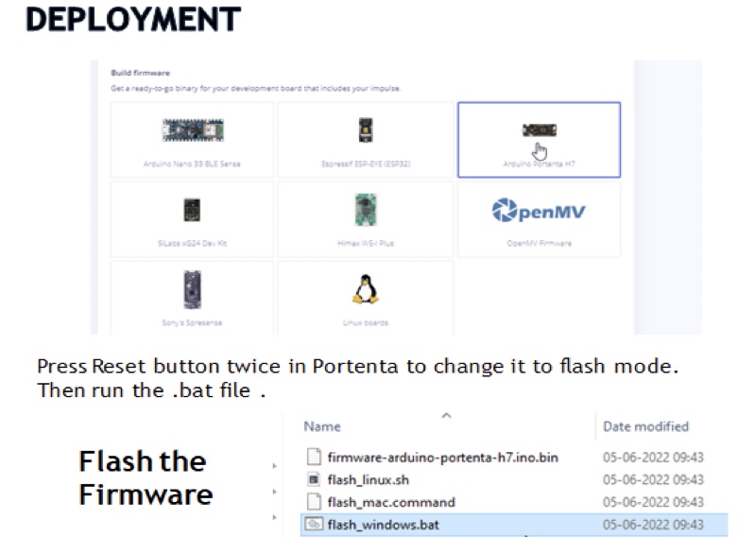This screenshot has width=756, height=537.
Task: Choose the Espressif ESP-EYE (ESP32) board
Action: 366,140
